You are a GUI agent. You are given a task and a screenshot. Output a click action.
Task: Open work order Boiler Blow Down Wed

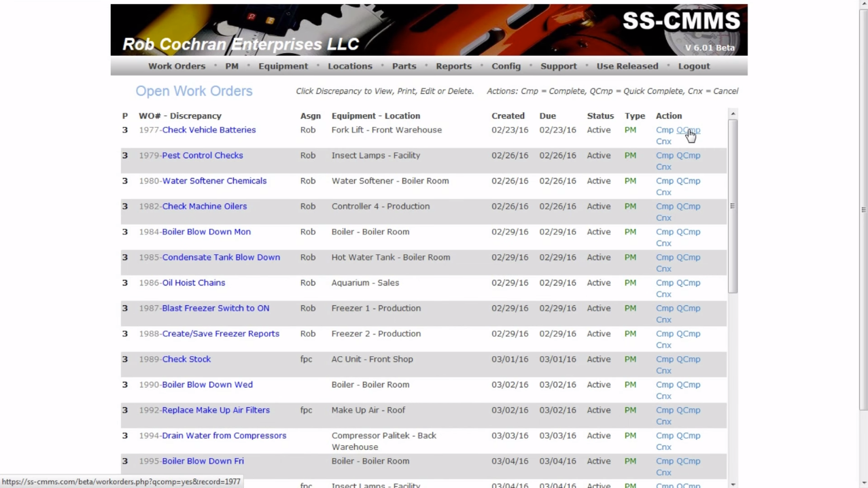pyautogui.click(x=207, y=385)
